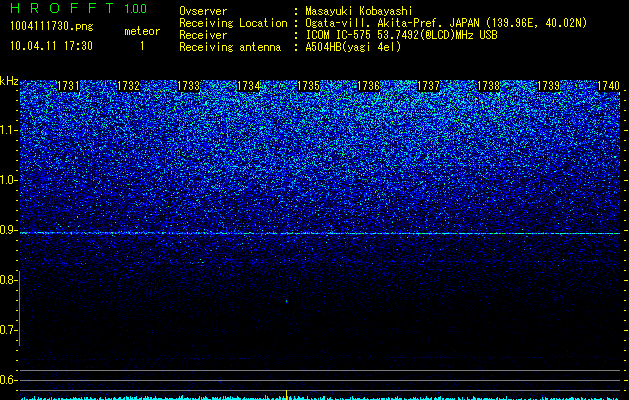
Task: Click the green 'meteor' label
Action: click(142, 31)
